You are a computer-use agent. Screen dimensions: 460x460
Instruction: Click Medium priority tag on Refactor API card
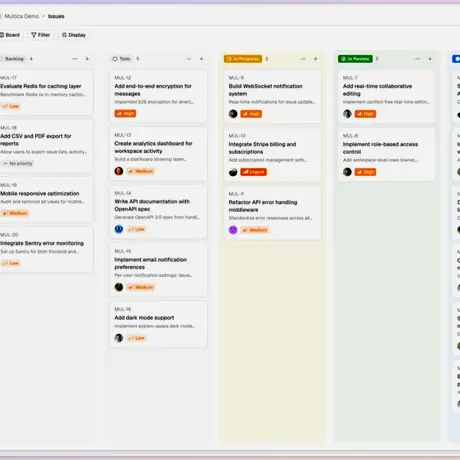pos(255,230)
